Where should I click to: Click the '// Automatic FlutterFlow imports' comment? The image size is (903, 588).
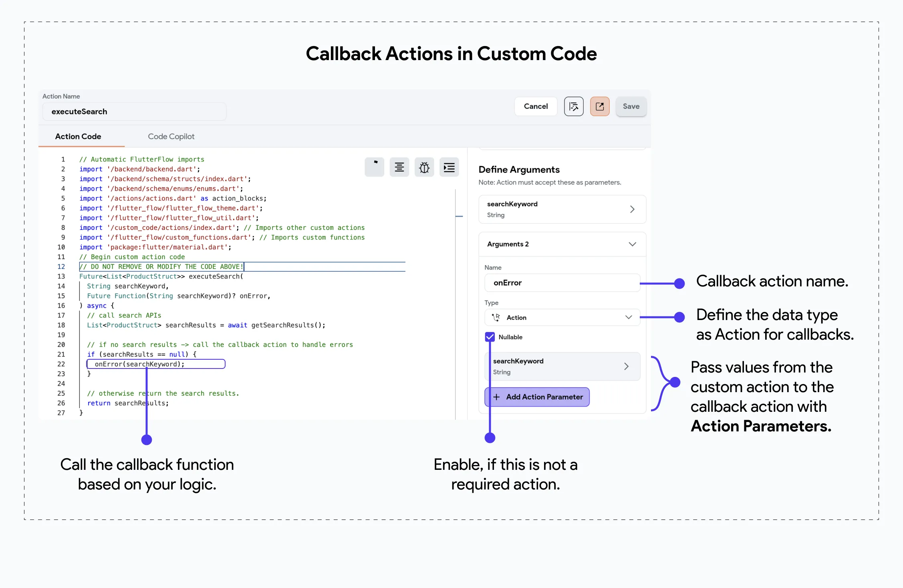coord(141,159)
